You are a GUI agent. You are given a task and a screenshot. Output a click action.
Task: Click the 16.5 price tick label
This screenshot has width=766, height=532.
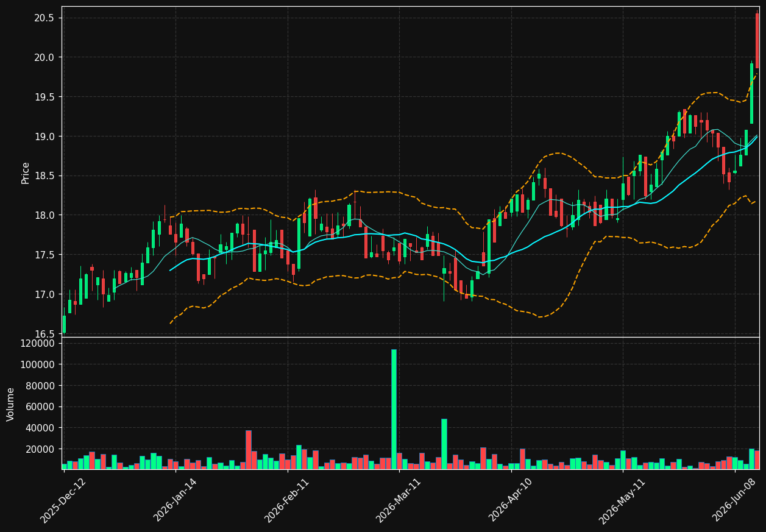(44, 334)
